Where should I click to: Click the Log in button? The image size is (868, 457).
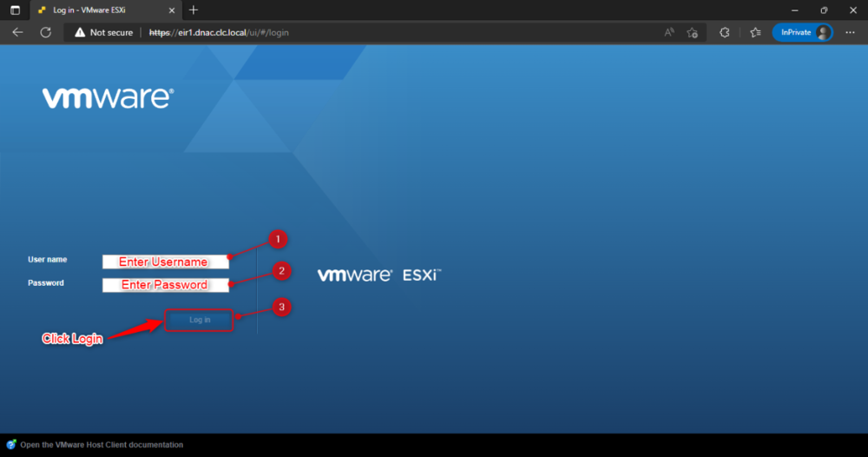[x=200, y=320]
